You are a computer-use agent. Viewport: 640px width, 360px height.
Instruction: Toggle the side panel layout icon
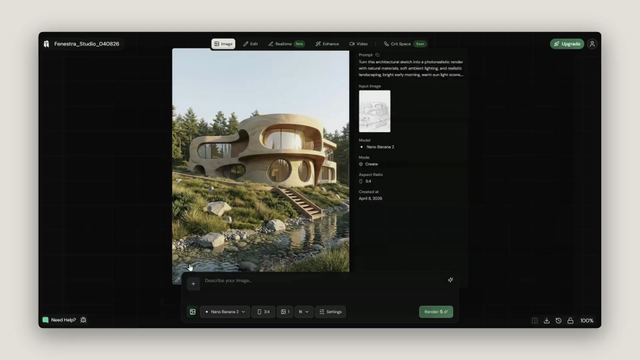pos(535,321)
